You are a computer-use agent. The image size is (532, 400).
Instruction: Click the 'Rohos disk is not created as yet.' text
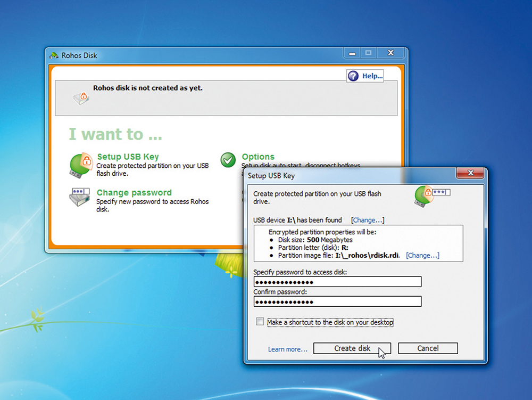(148, 88)
